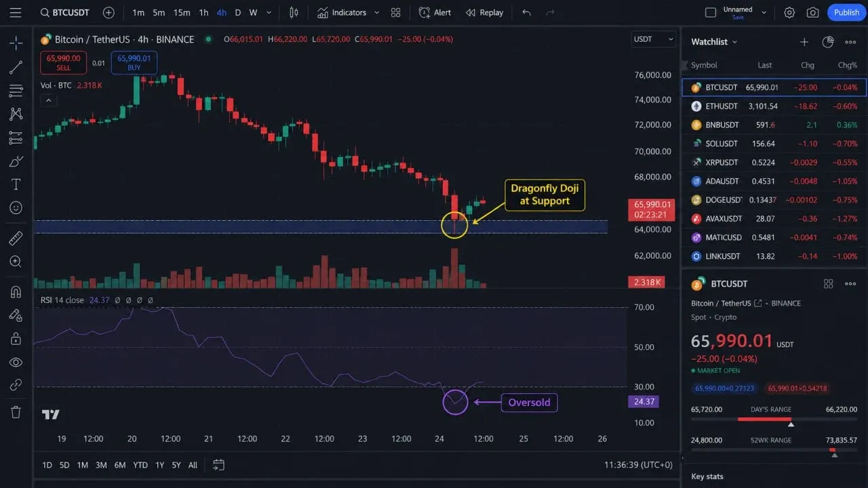Select the 4h timeframe
This screenshot has height=488, width=868.
(222, 12)
